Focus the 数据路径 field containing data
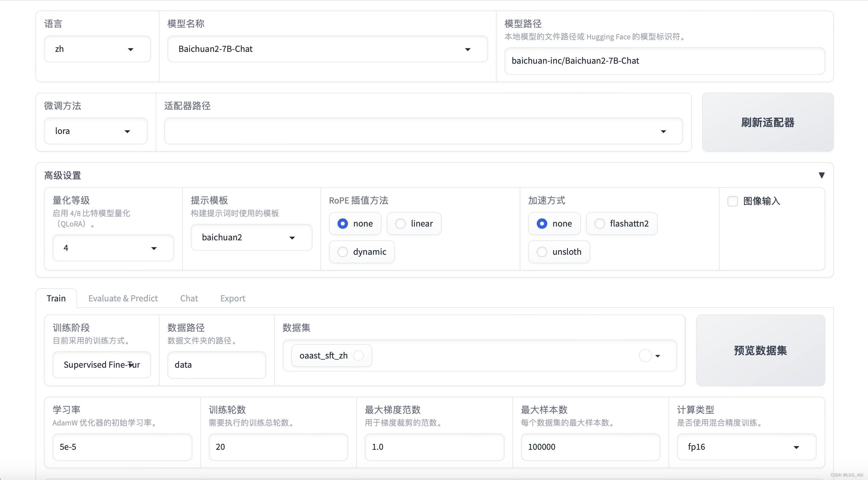 [217, 365]
